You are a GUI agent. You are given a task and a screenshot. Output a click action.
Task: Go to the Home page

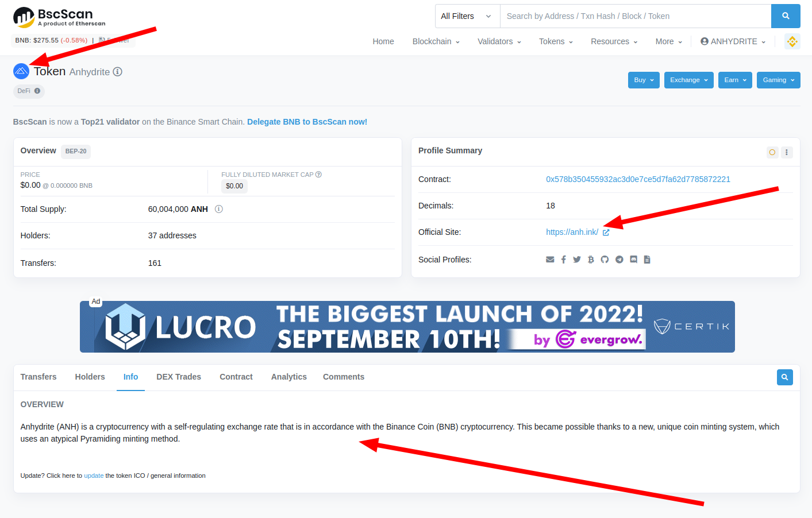[x=383, y=41]
